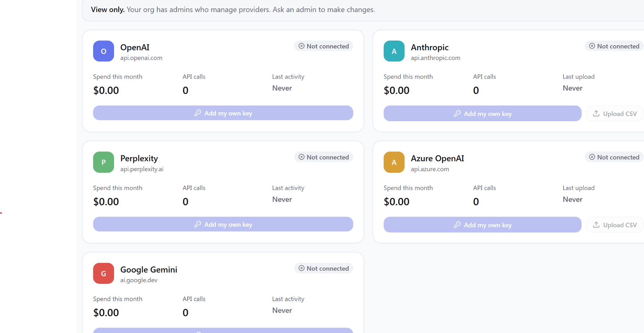The image size is (644, 333).
Task: Click the Azure OpenAI orange avatar icon
Action: click(394, 162)
